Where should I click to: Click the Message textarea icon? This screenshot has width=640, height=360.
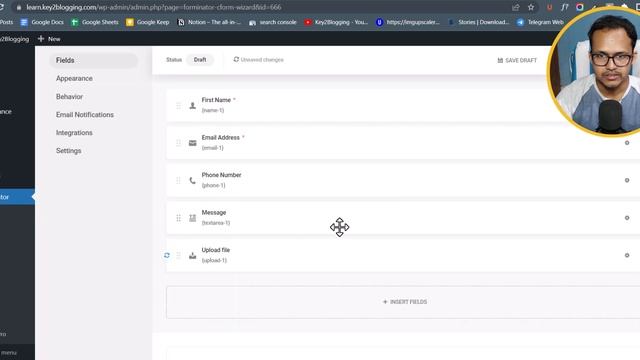click(x=193, y=218)
